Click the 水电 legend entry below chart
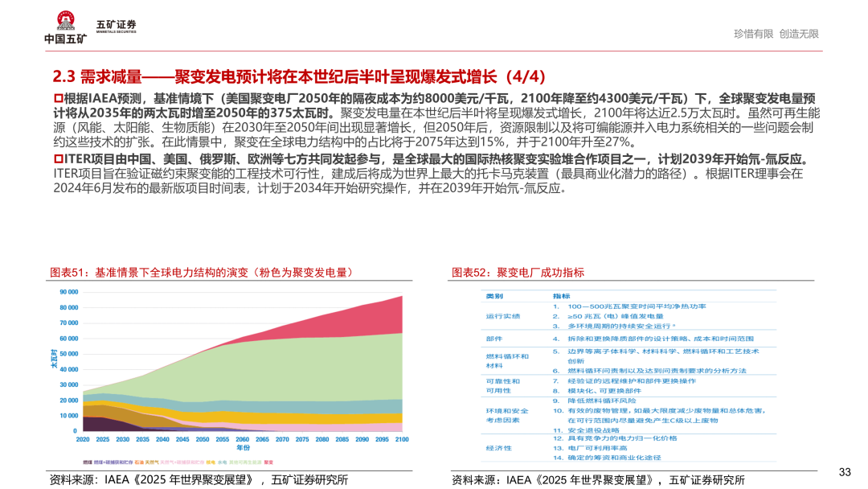Viewport: 868px width, 489px height. click(220, 462)
